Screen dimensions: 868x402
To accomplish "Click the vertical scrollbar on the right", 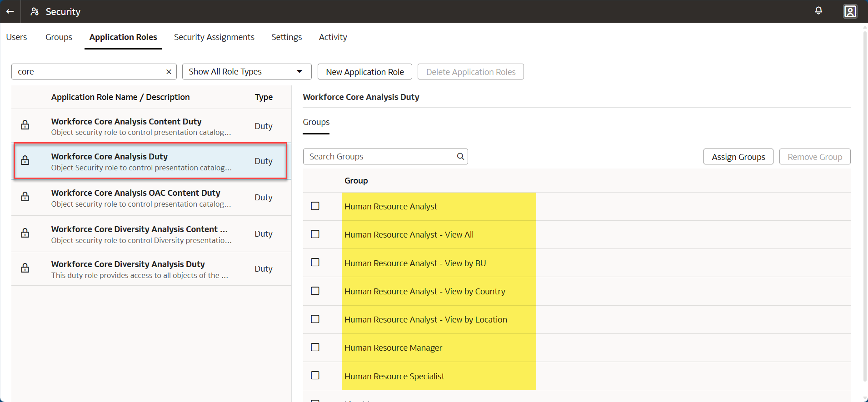I will tap(865, 204).
